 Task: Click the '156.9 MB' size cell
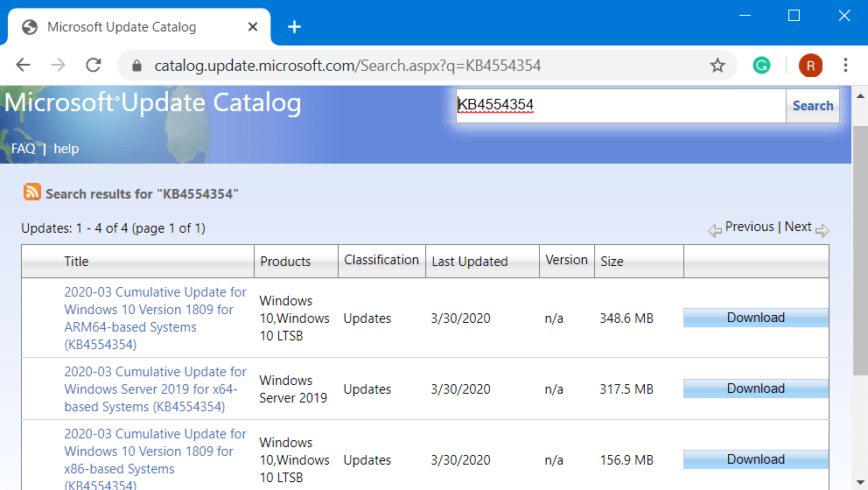coord(626,460)
